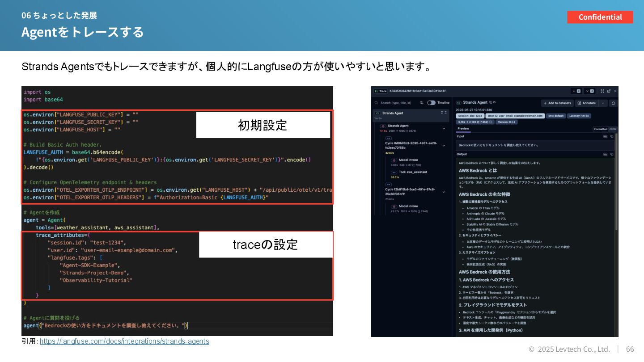
Task: Click the Latency: 1m 6s badge
Action: 579,116
